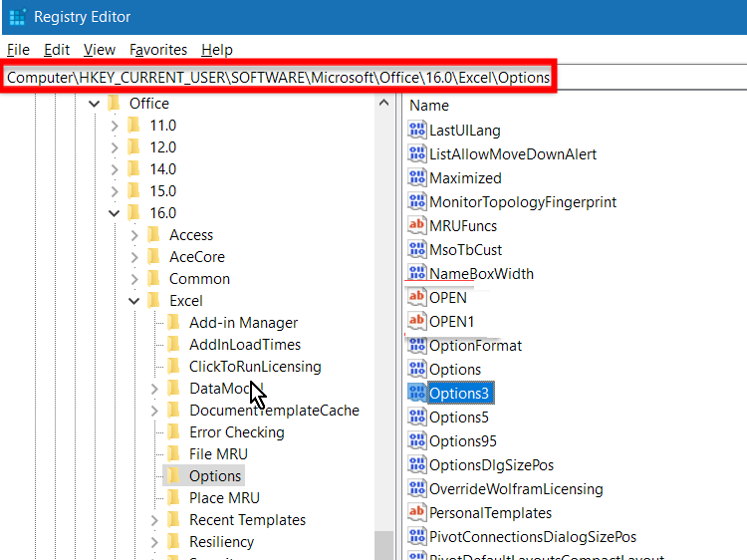Click the Options95 value icon
This screenshot has width=747, height=560.
[x=417, y=440]
